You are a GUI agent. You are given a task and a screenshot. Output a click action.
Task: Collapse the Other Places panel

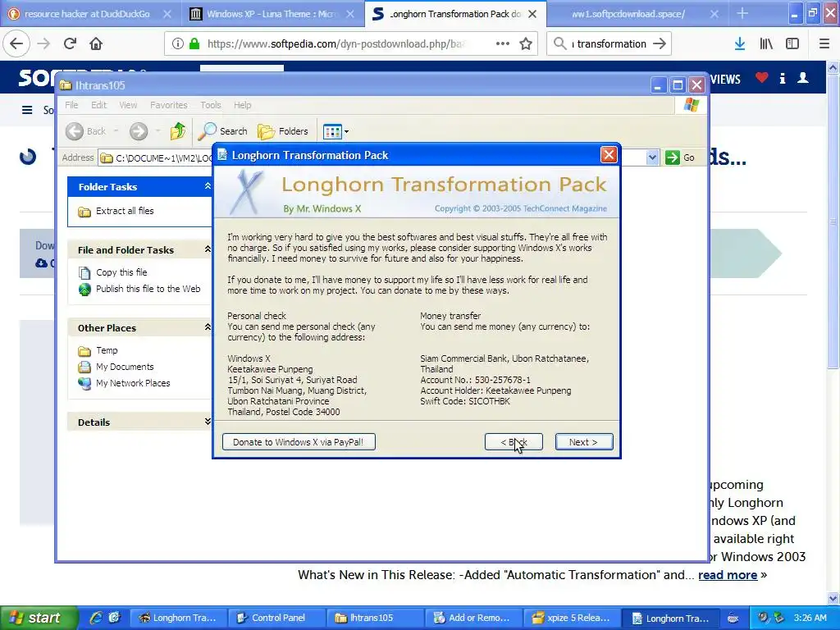[x=208, y=327]
